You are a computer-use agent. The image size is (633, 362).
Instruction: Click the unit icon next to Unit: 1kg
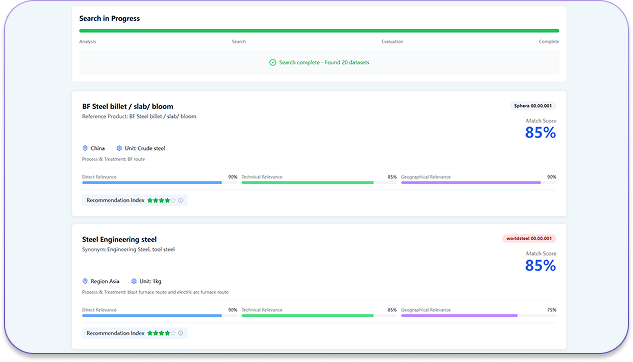(x=134, y=281)
